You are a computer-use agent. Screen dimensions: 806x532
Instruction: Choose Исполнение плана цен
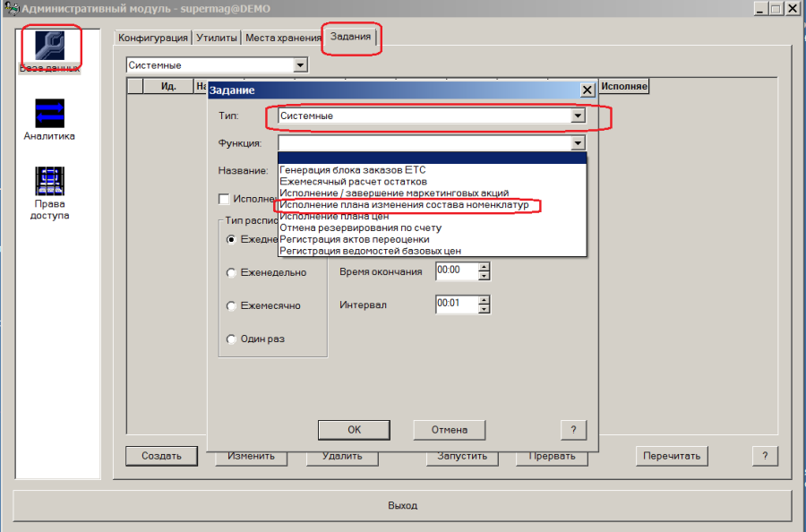pyautogui.click(x=432, y=216)
